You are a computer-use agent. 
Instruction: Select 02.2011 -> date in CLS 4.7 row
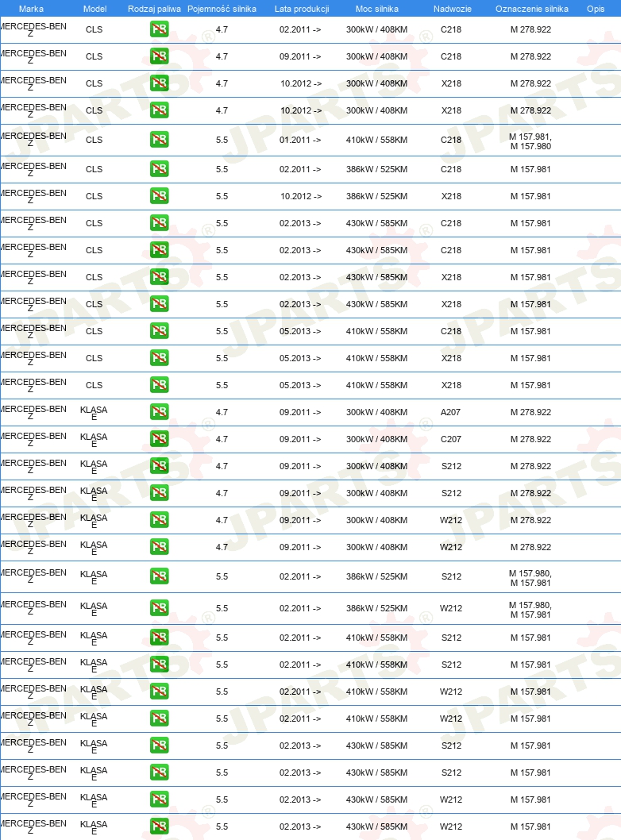300,29
